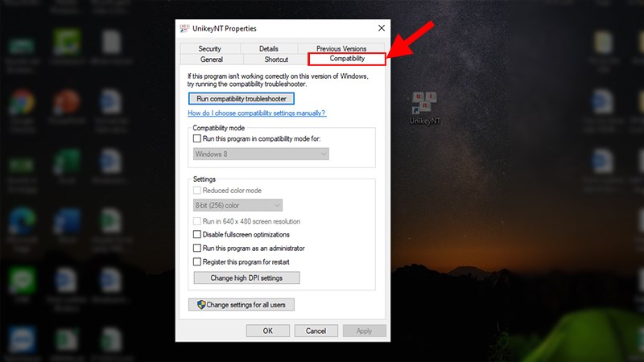Open 'How do I choose compatibility settings manually?' link

257,113
